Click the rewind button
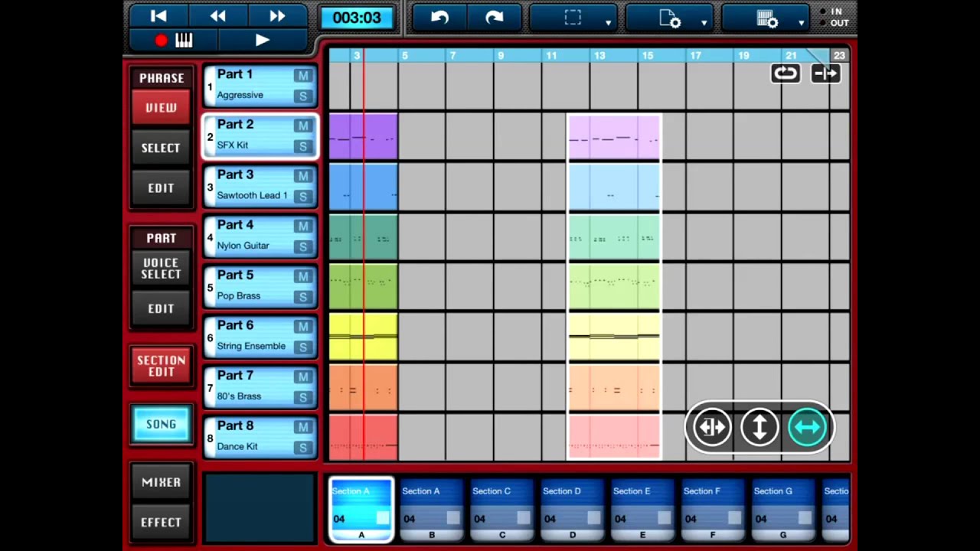The image size is (980, 551). (x=217, y=16)
